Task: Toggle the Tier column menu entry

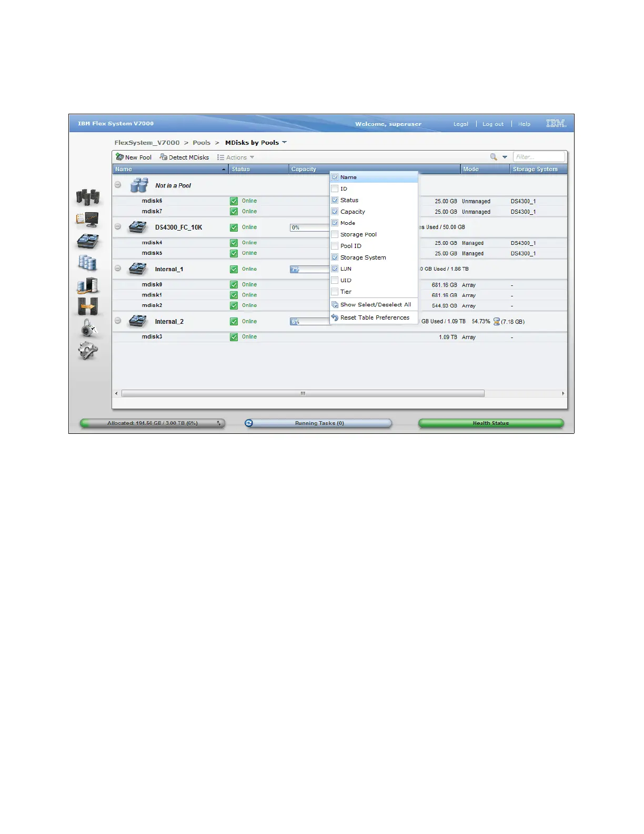Action: (x=374, y=292)
